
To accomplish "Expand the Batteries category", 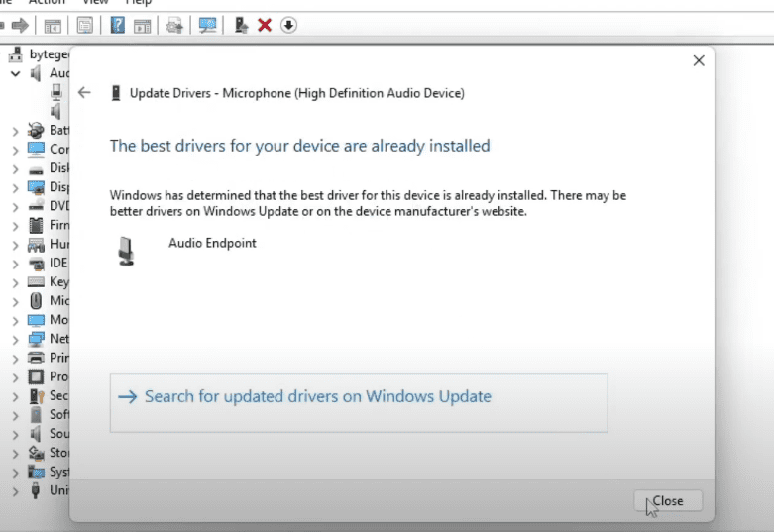I will tap(15, 131).
